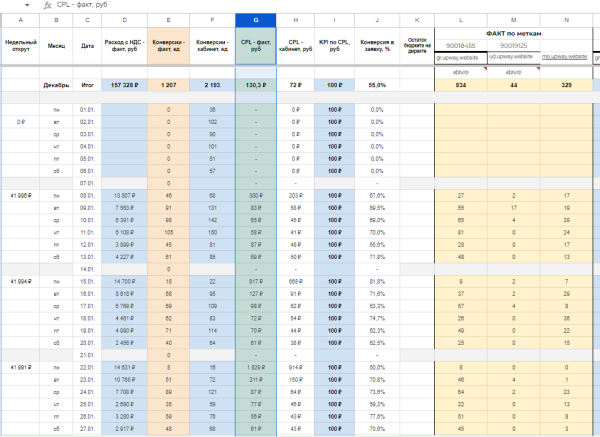Select column A header
This screenshot has height=437, width=600.
click(x=21, y=20)
